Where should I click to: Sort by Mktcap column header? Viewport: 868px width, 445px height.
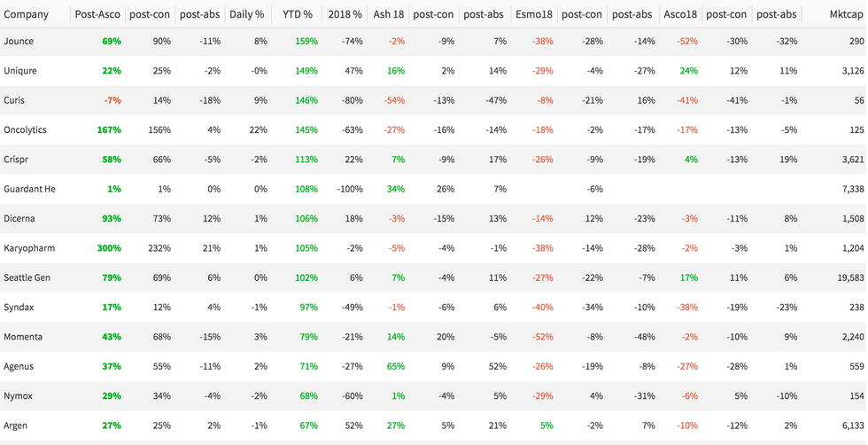(847, 14)
